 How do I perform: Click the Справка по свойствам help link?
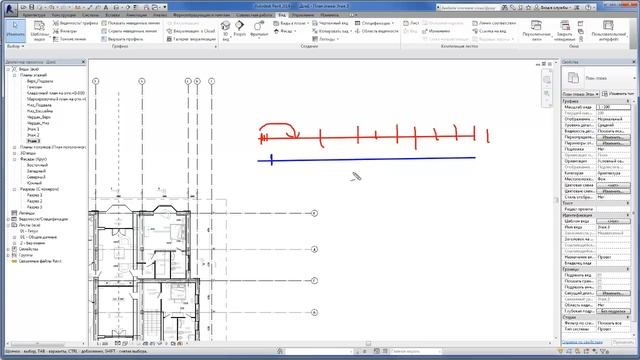click(582, 342)
